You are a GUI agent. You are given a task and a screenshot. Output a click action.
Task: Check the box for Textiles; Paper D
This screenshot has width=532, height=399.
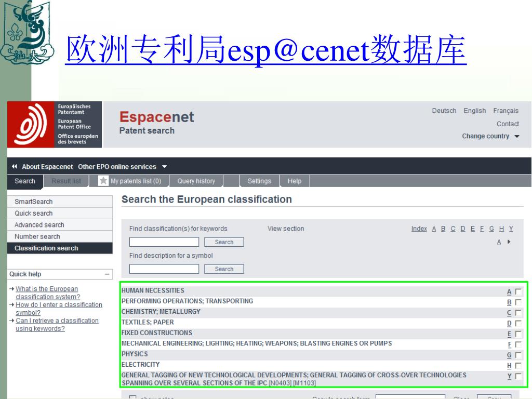[518, 323]
